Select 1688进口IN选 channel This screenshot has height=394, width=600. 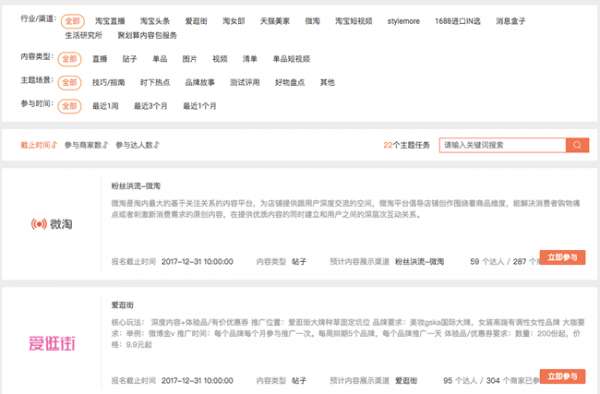pyautogui.click(x=457, y=21)
